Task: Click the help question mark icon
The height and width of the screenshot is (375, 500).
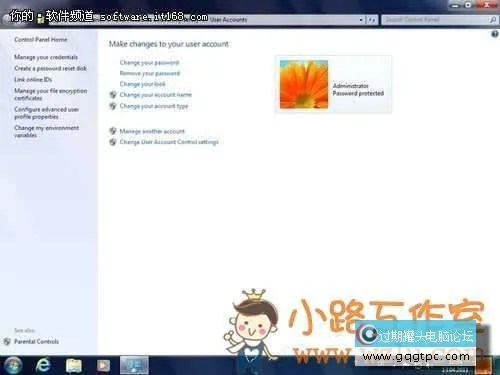Action: tap(495, 34)
